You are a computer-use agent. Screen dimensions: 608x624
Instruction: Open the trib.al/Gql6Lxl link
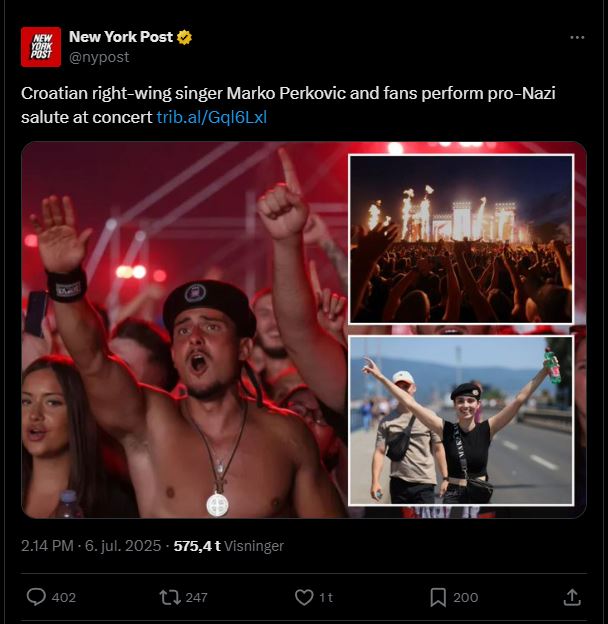tap(212, 117)
